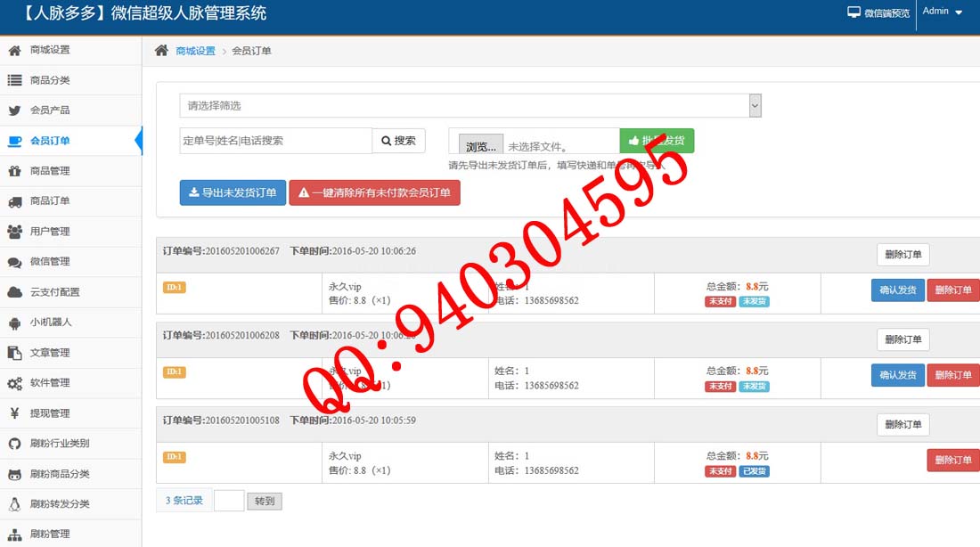Image resolution: width=980 pixels, height=547 pixels.
Task: Click the gears icon beside 软件管理
Action: [x=14, y=383]
